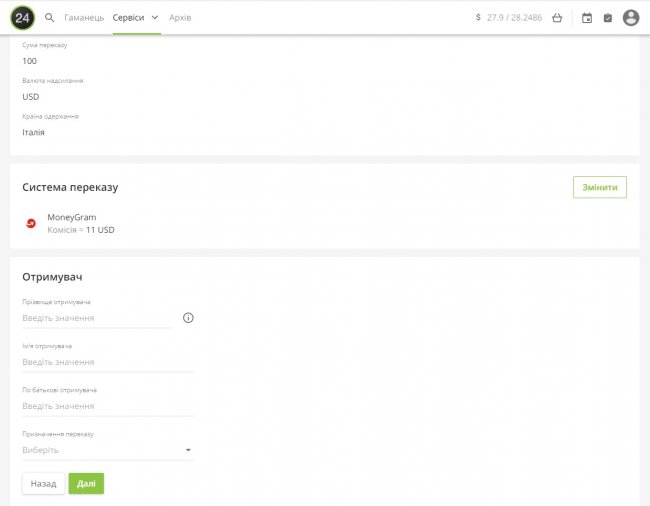The image size is (650, 506).
Task: Open the tasks checkmark icon
Action: (608, 18)
